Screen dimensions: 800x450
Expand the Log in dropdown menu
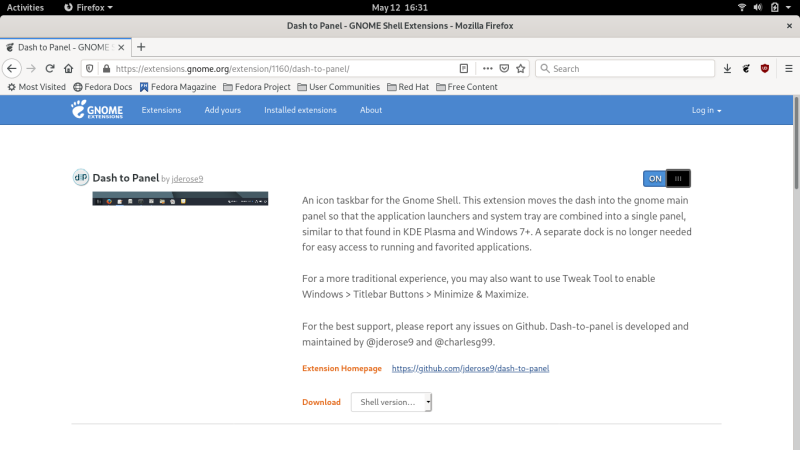click(706, 110)
